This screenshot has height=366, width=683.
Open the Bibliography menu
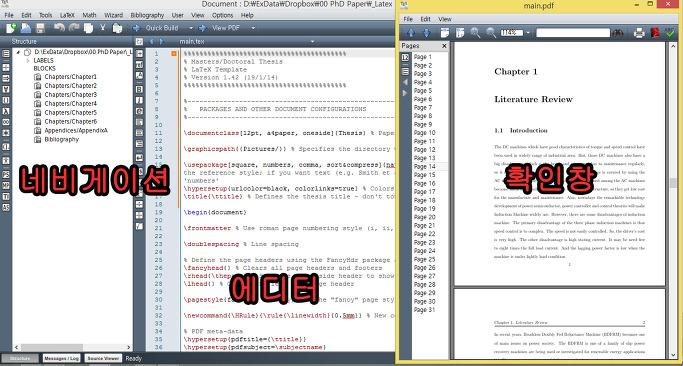pyautogui.click(x=147, y=15)
